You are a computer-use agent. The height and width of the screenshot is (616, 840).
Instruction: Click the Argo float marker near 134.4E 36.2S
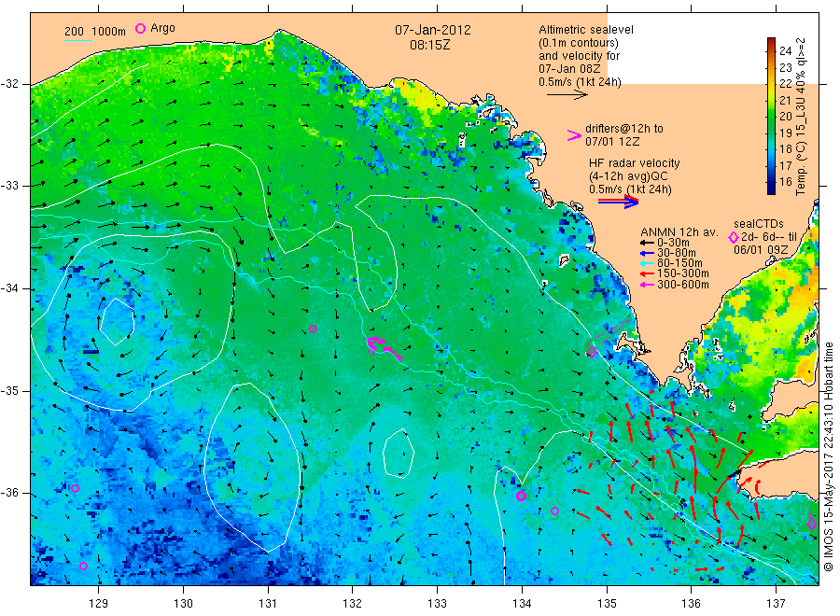[554, 511]
